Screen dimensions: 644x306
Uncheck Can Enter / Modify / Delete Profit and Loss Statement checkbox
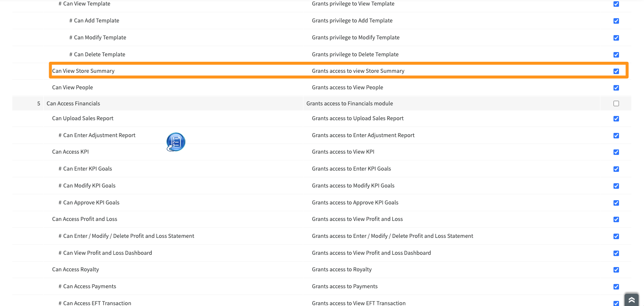(x=616, y=236)
